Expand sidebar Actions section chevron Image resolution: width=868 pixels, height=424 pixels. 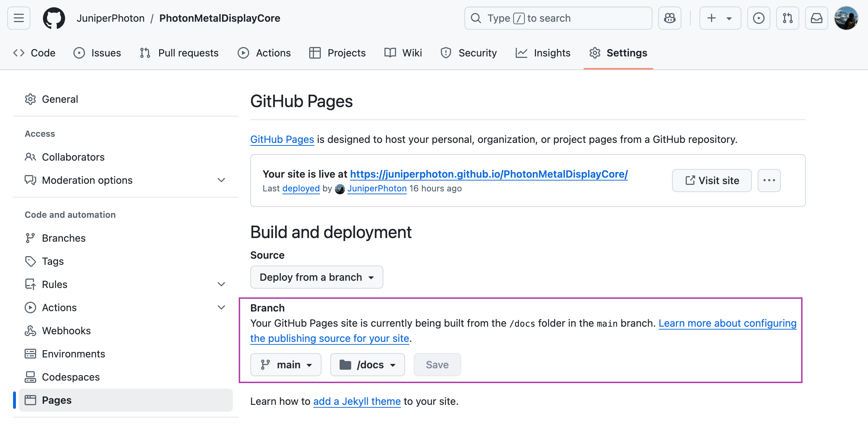pyautogui.click(x=221, y=308)
